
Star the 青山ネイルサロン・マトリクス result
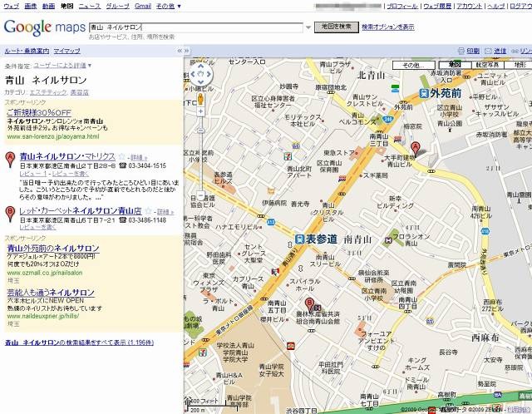[x=121, y=156]
